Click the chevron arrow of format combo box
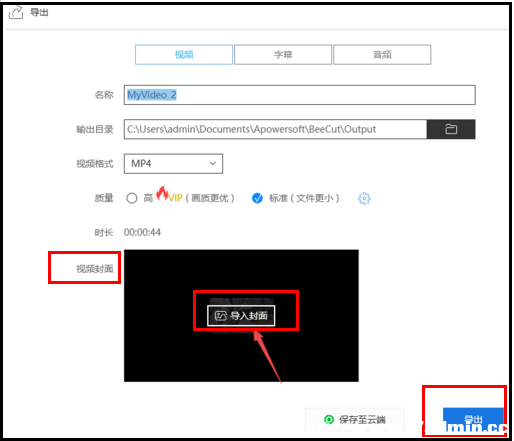 213,164
